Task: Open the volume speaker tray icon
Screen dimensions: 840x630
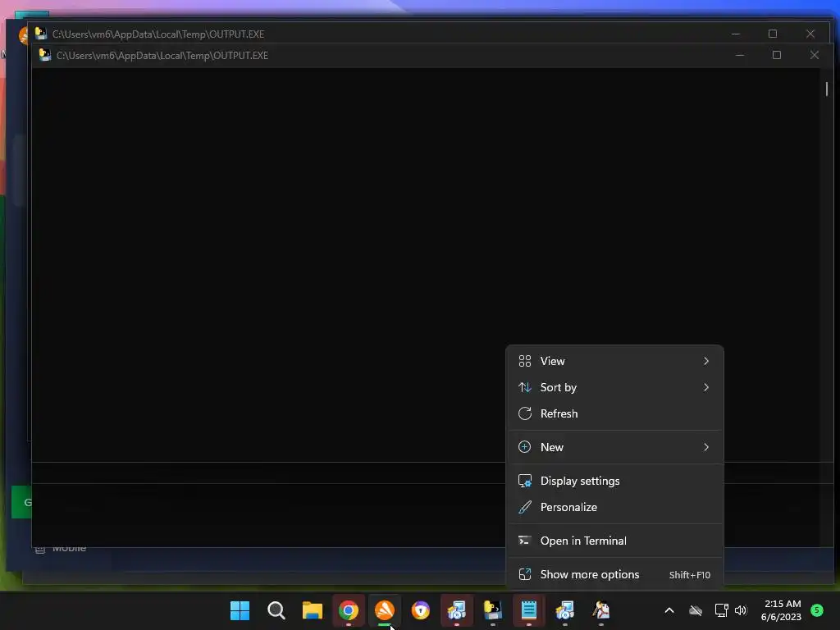Action: [741, 610]
